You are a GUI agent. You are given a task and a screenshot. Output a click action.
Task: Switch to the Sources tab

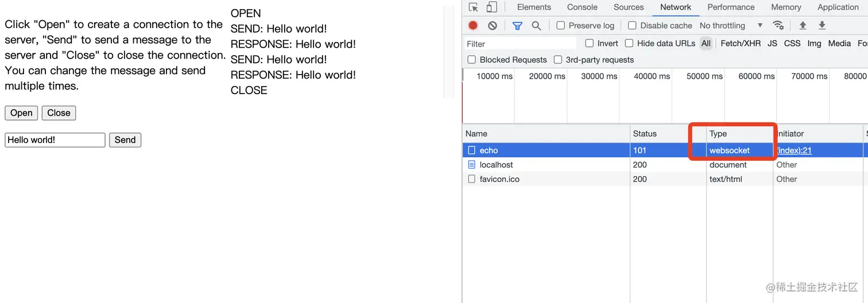point(629,7)
